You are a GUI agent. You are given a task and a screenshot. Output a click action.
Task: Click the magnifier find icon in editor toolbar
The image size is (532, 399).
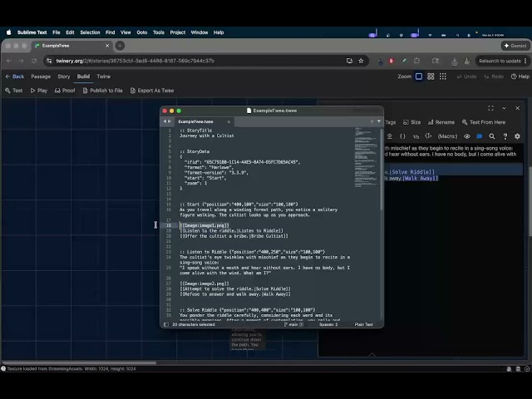[492, 136]
